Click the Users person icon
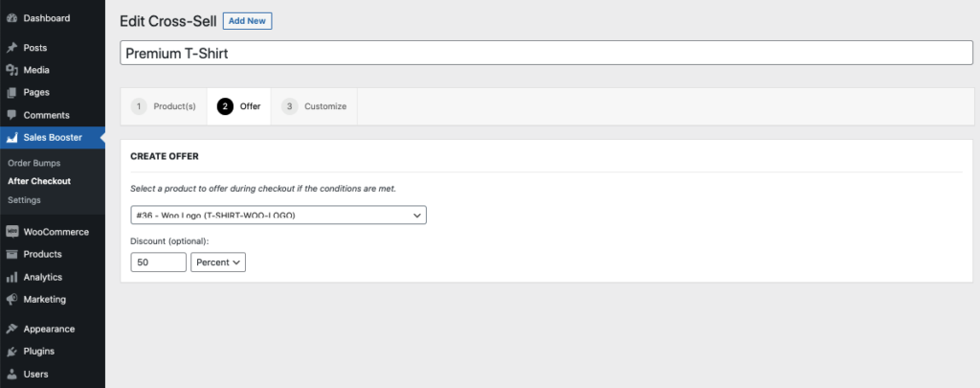The height and width of the screenshot is (388, 980). tap(11, 375)
